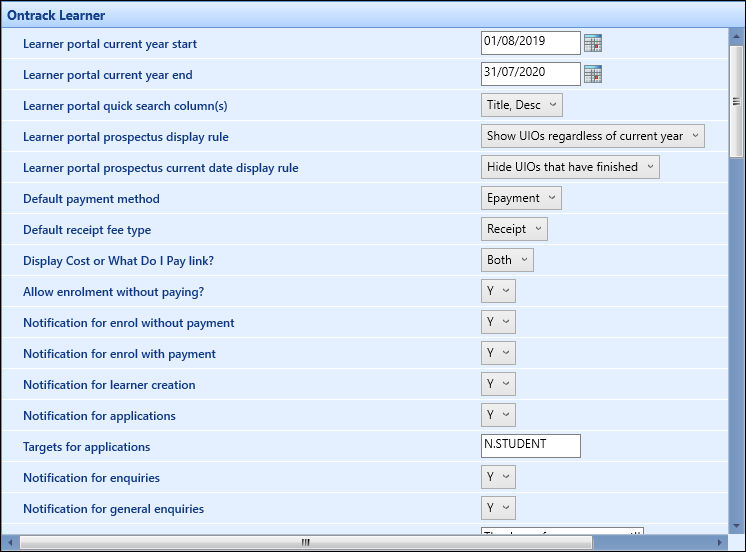Edit the current year end date field
This screenshot has width=746, height=552.
(530, 74)
